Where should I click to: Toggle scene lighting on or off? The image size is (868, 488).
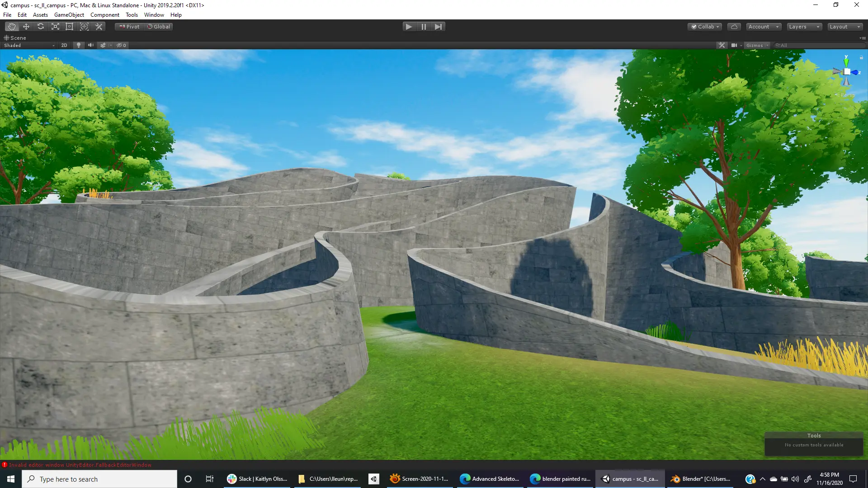[79, 45]
